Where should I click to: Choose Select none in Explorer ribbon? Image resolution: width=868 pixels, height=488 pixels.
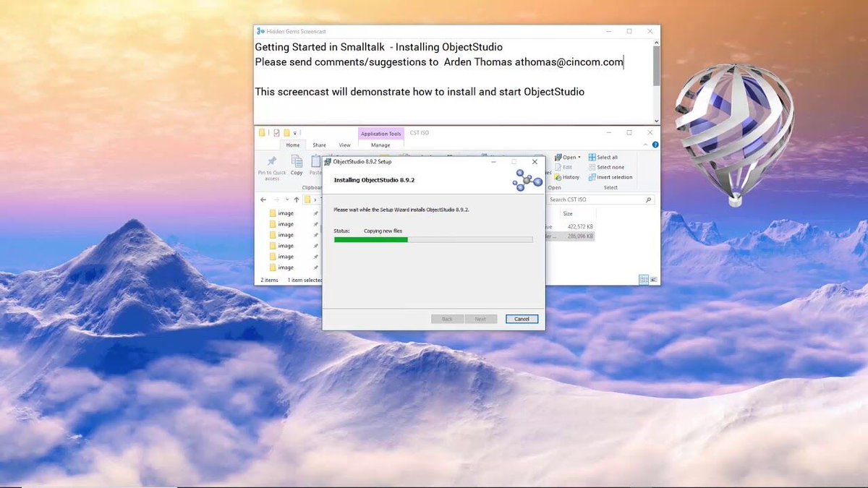[x=606, y=167]
